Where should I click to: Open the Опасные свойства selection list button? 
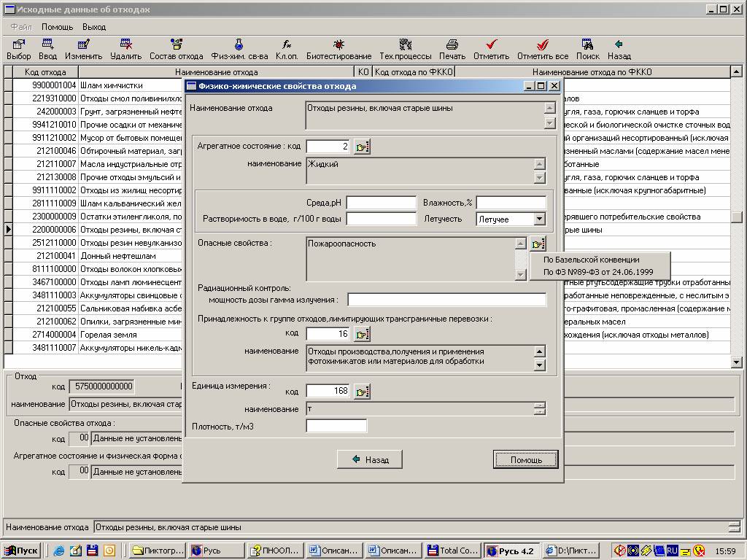538,244
